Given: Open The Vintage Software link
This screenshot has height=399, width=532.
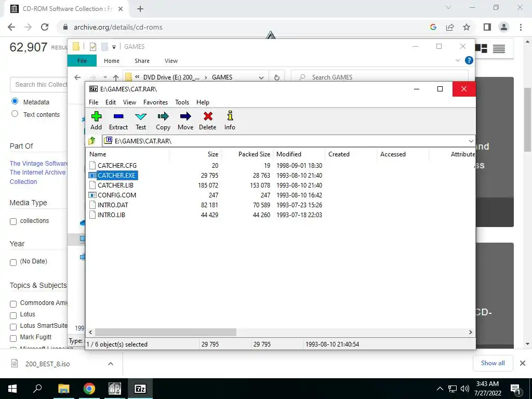Looking at the screenshot, I should [38, 164].
